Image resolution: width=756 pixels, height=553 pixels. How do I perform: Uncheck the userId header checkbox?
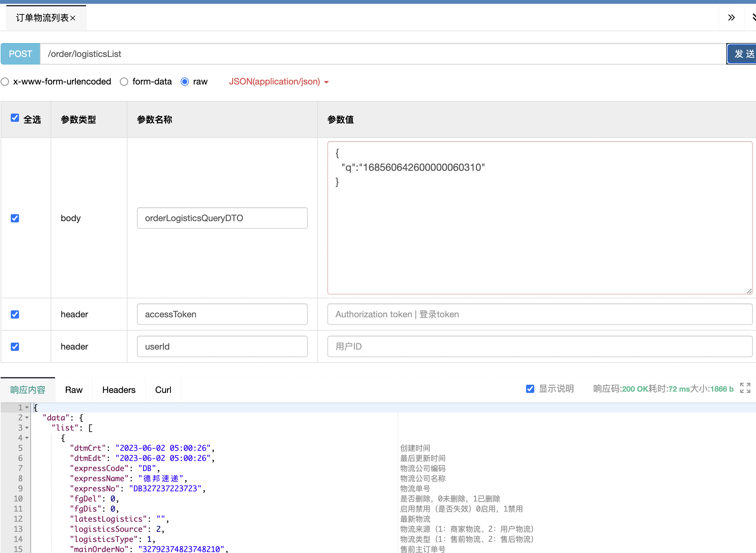(15, 346)
